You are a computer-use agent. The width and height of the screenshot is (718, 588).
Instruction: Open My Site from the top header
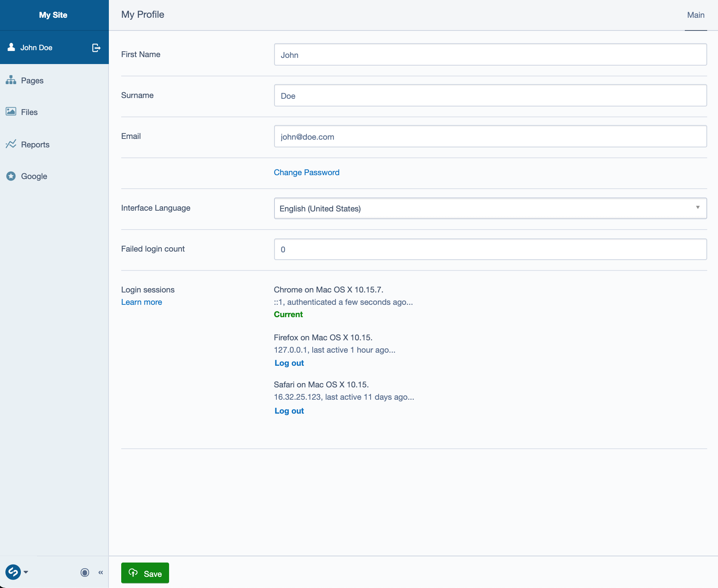(53, 15)
